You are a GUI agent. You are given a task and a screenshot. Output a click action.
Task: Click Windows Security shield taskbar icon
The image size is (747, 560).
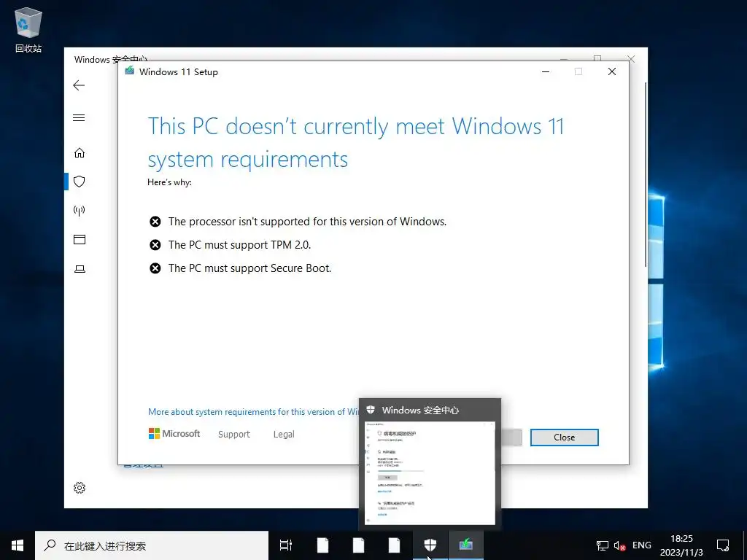click(430, 545)
